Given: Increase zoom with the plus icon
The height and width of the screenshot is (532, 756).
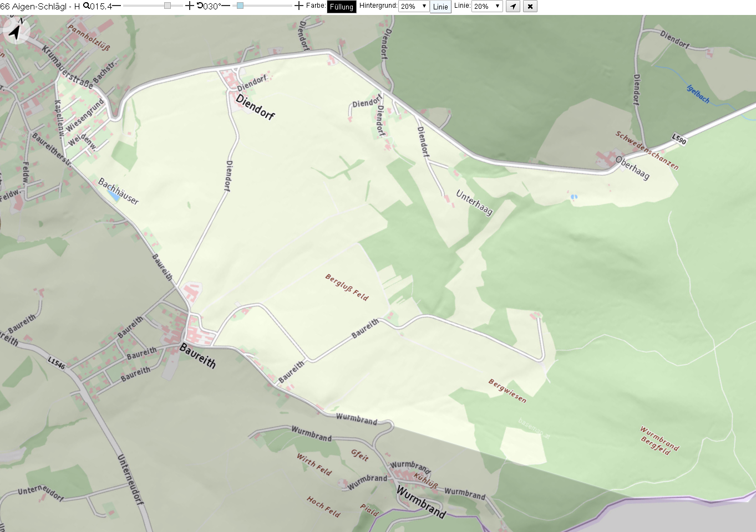Looking at the screenshot, I should point(190,6).
